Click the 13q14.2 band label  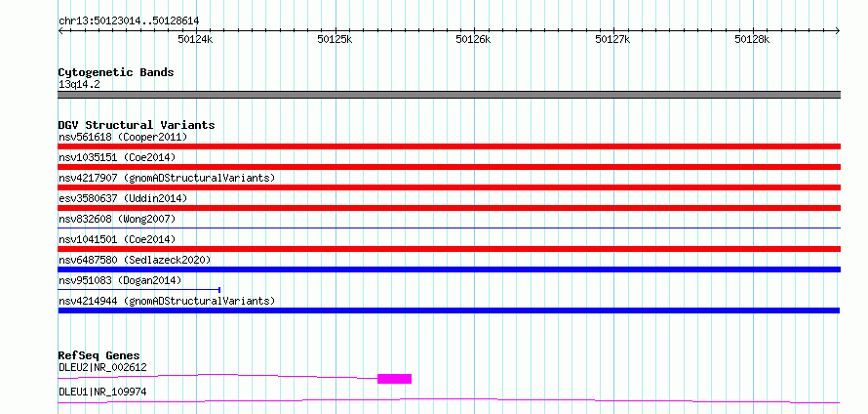tap(79, 85)
